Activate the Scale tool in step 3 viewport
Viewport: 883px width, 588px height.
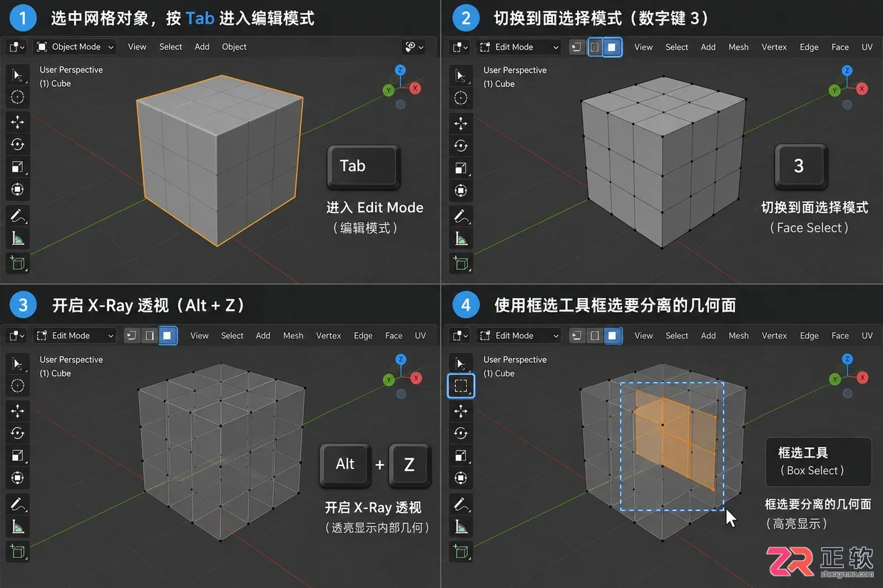click(18, 455)
